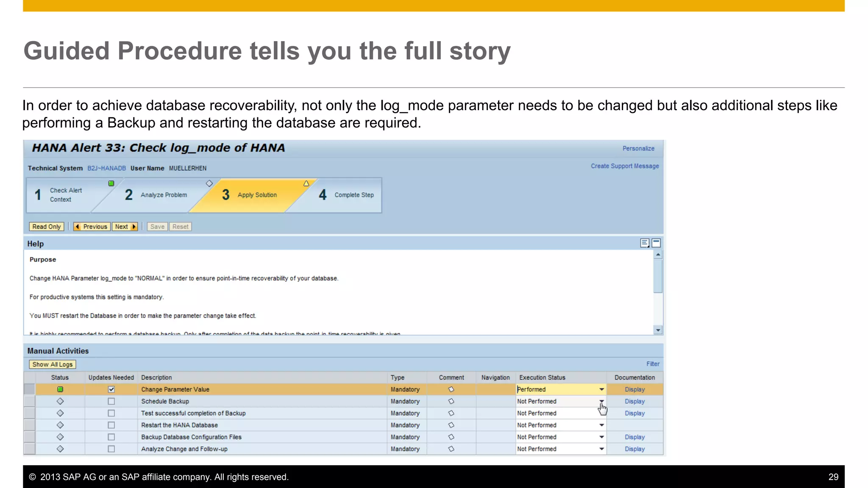868x488 pixels.
Task: Select row selector of Change Parameter Value row
Action: coord(29,389)
